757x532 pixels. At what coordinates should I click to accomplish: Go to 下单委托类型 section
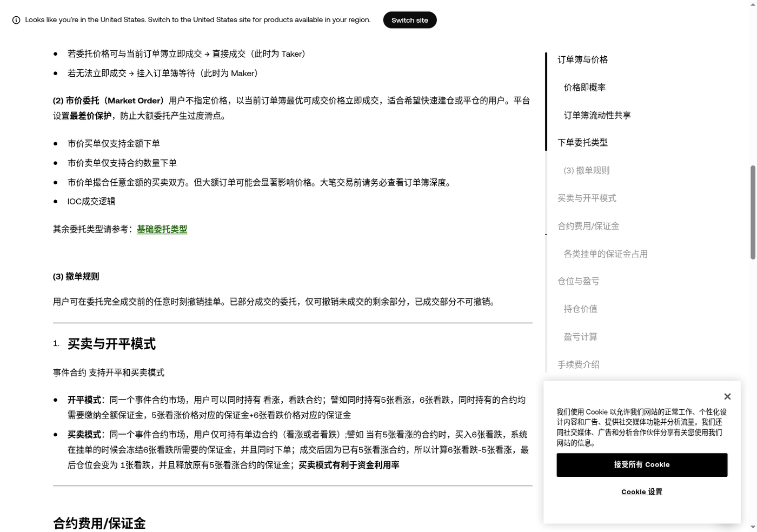click(x=583, y=143)
